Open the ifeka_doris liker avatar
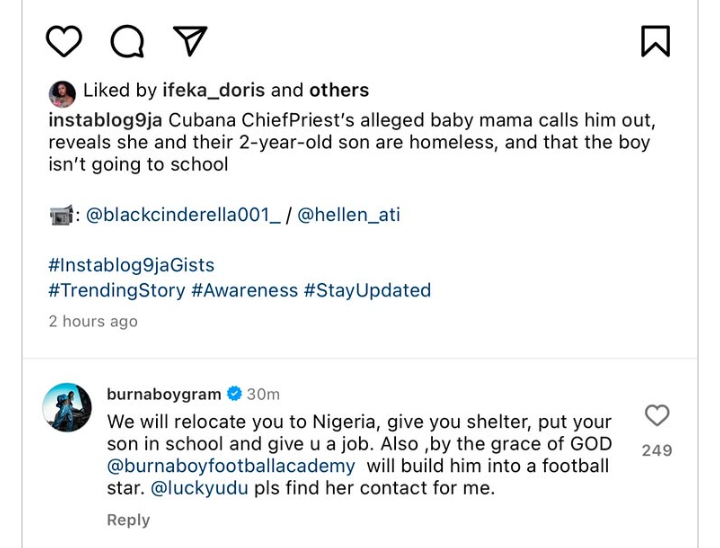This screenshot has height=548, width=720. click(62, 93)
